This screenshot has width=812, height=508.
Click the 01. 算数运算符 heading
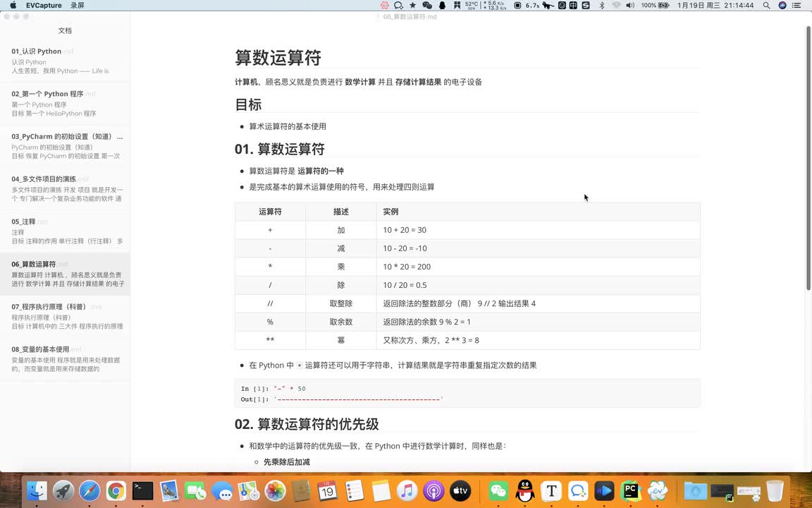280,150
